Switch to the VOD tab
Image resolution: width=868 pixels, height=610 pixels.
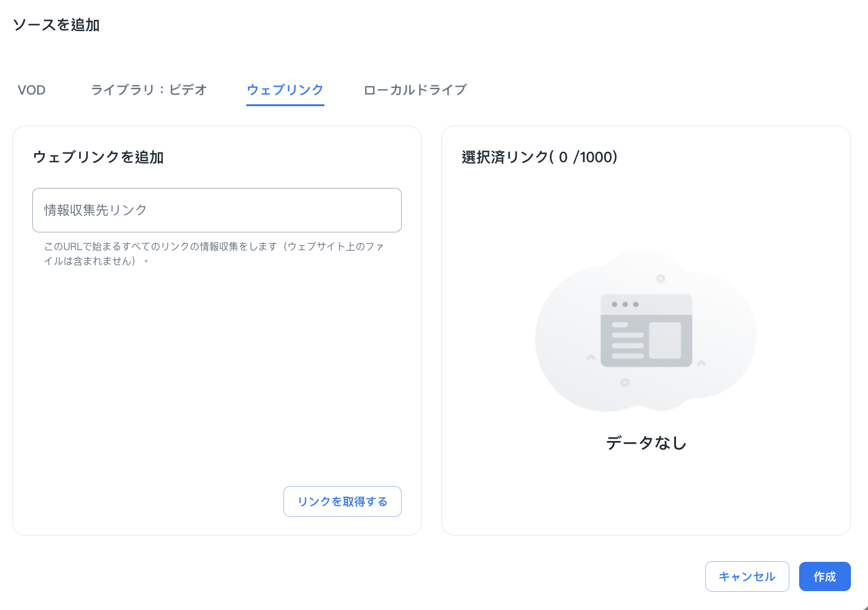[x=32, y=90]
